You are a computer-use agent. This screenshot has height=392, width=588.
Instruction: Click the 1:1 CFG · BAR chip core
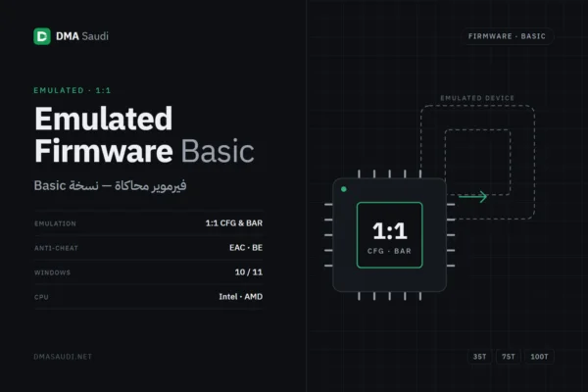[x=390, y=235]
